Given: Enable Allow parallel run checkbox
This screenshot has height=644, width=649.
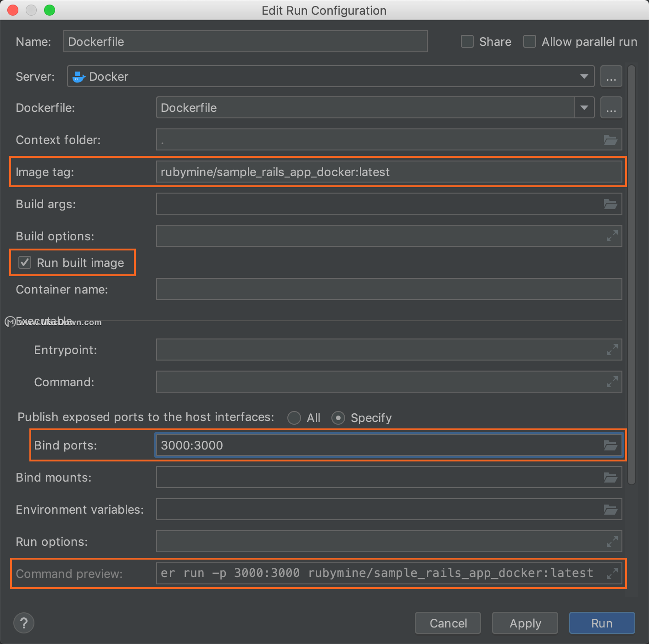Looking at the screenshot, I should 530,42.
